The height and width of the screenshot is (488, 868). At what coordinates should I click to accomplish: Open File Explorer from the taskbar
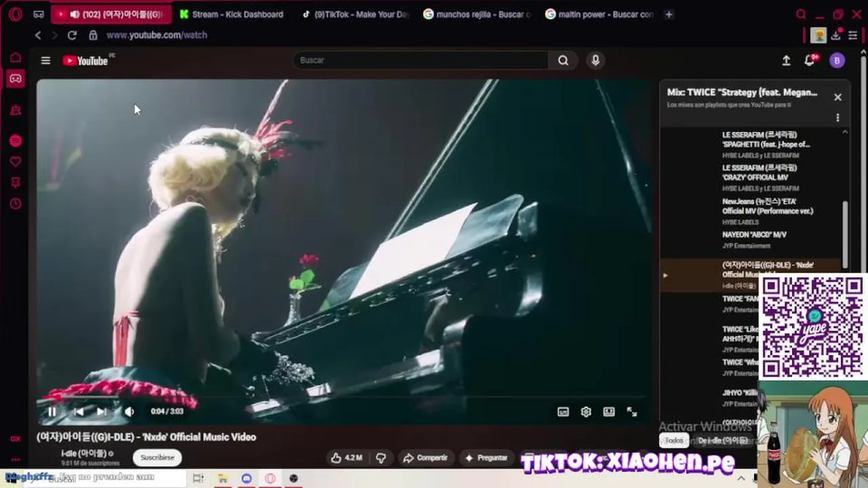point(222,479)
